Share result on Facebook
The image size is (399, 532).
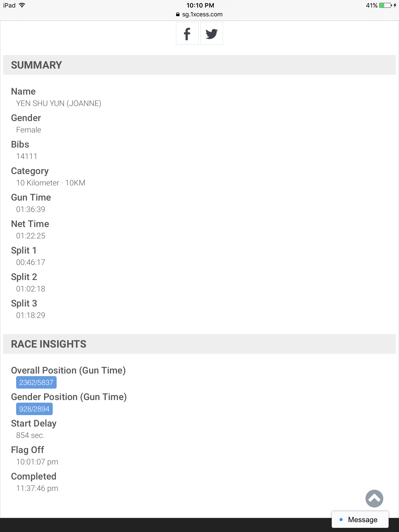[x=187, y=34]
